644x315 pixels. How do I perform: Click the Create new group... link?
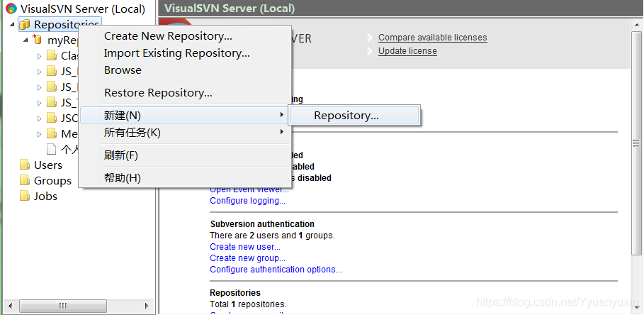[x=248, y=258]
